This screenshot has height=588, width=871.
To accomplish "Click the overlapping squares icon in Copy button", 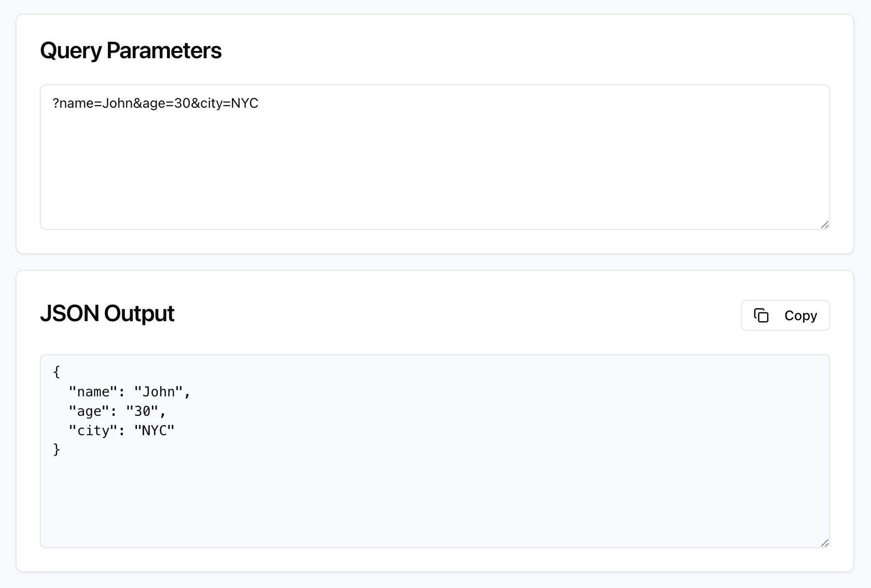I will pyautogui.click(x=762, y=315).
